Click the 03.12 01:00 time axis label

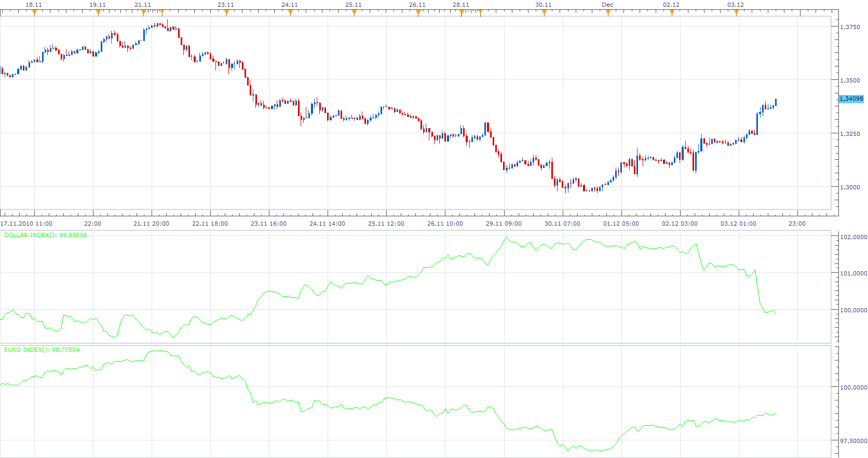738,224
